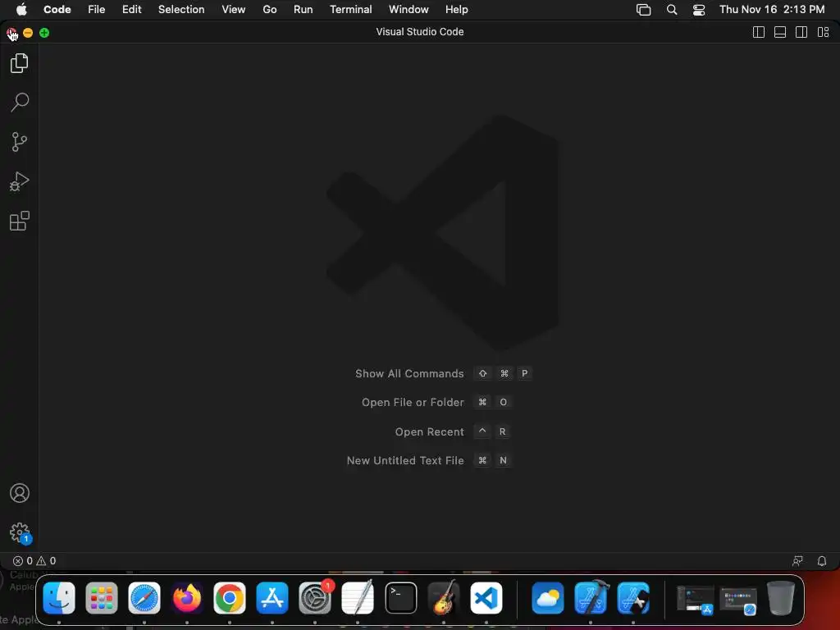The image size is (840, 630).
Task: Open the Accounts menu icon
Action: pos(20,493)
